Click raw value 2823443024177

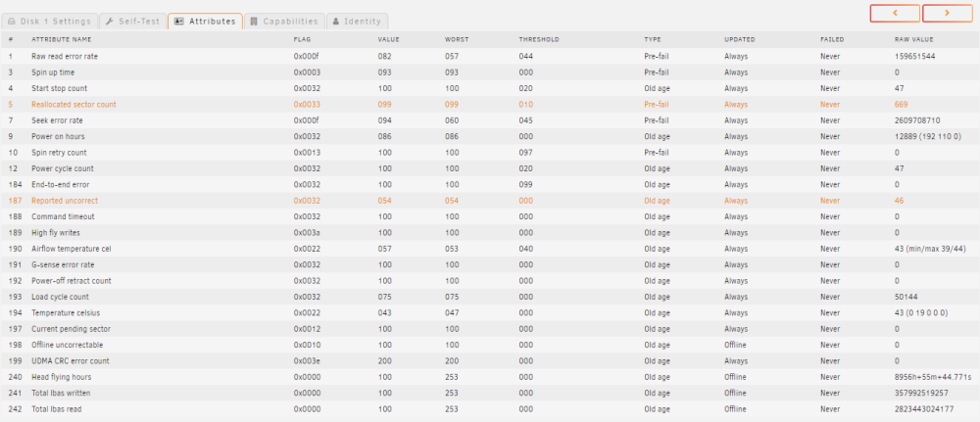click(x=924, y=409)
